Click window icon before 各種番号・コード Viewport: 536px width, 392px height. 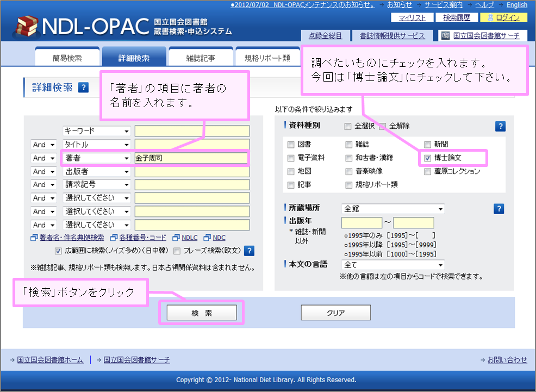pyautogui.click(x=114, y=238)
